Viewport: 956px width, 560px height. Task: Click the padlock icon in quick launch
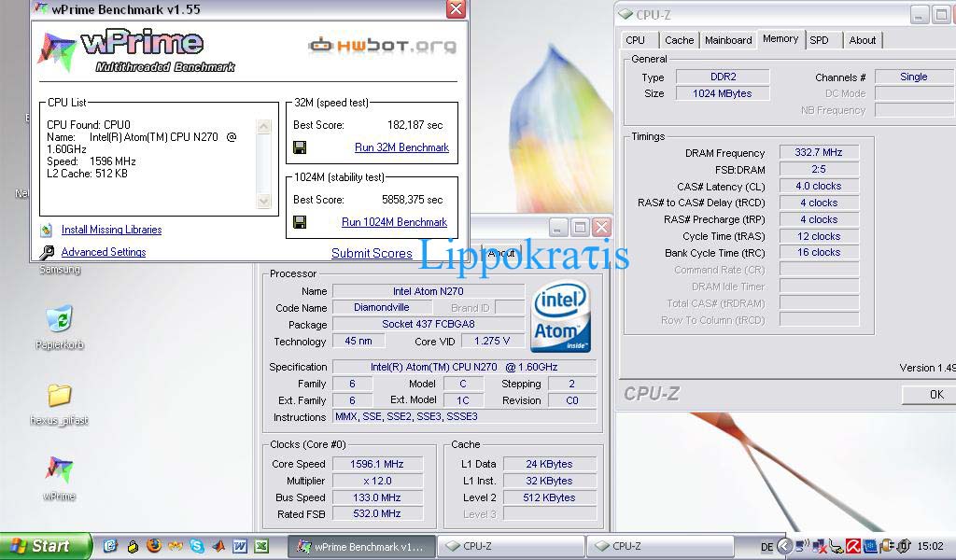point(133,546)
